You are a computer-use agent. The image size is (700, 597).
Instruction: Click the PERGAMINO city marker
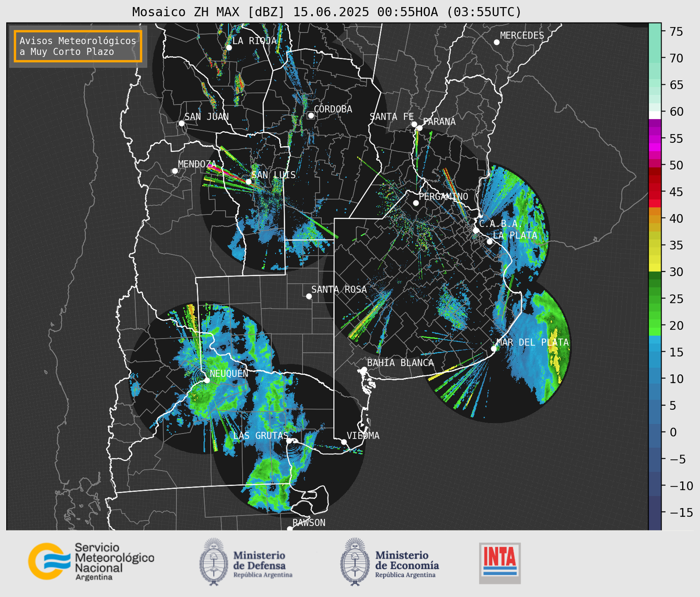tap(416, 203)
